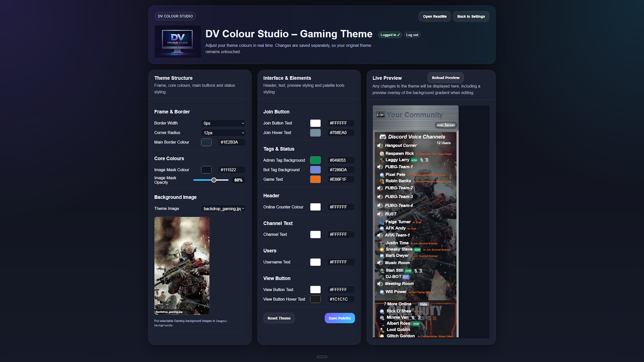Click Save Palette button
Screen dimensions: 644x362
click(x=340, y=318)
